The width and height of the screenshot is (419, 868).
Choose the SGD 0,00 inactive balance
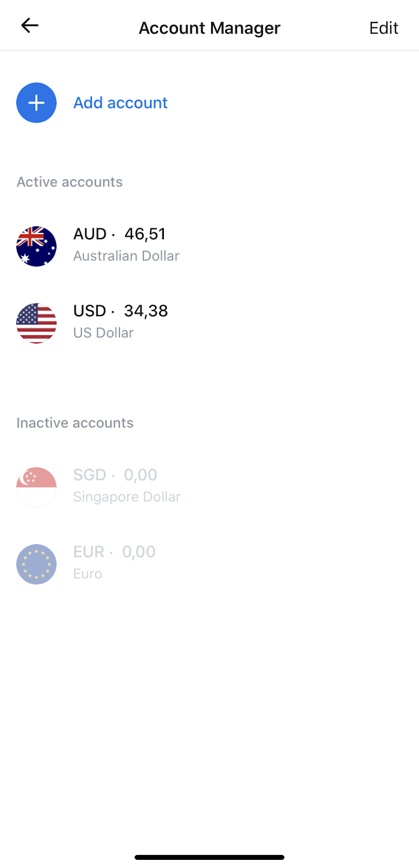point(115,475)
